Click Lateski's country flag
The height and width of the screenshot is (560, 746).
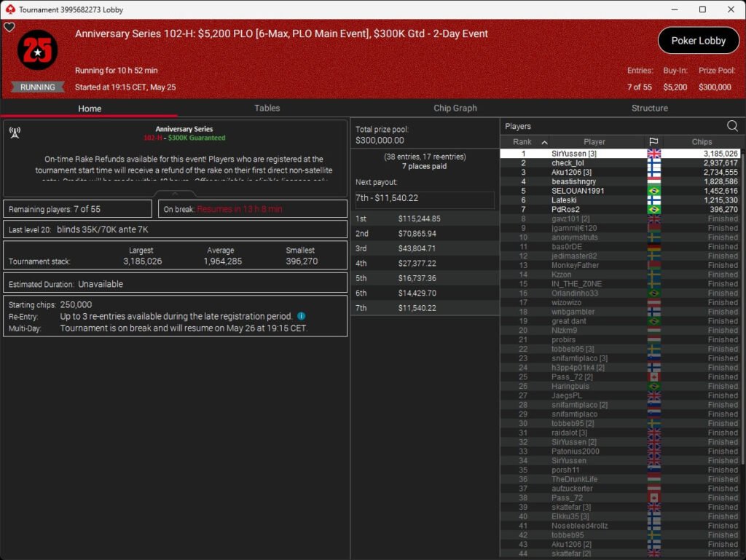coord(653,200)
